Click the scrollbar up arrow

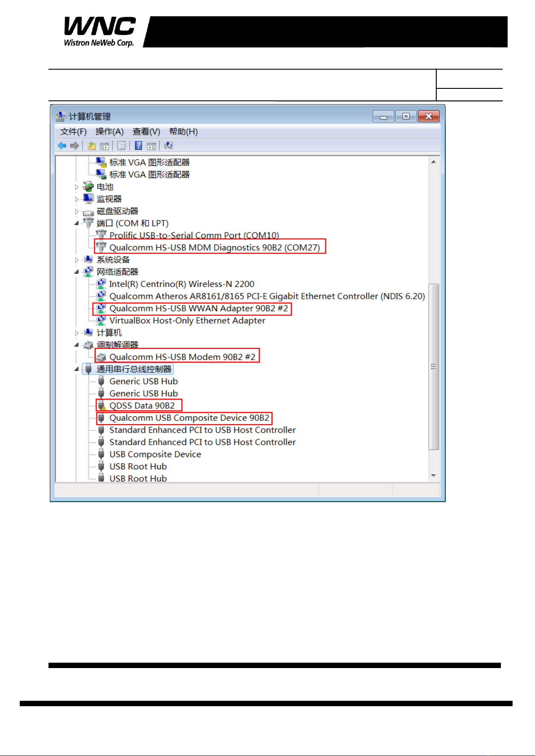434,162
